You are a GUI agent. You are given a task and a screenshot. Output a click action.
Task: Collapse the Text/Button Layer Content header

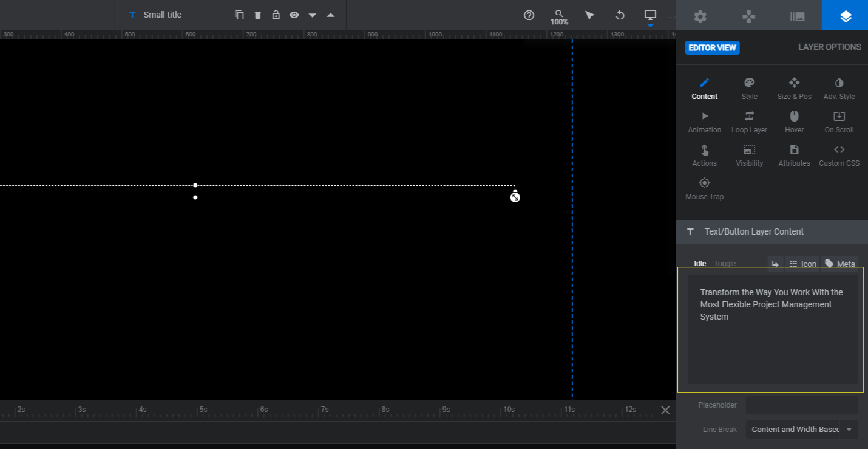pyautogui.click(x=772, y=231)
